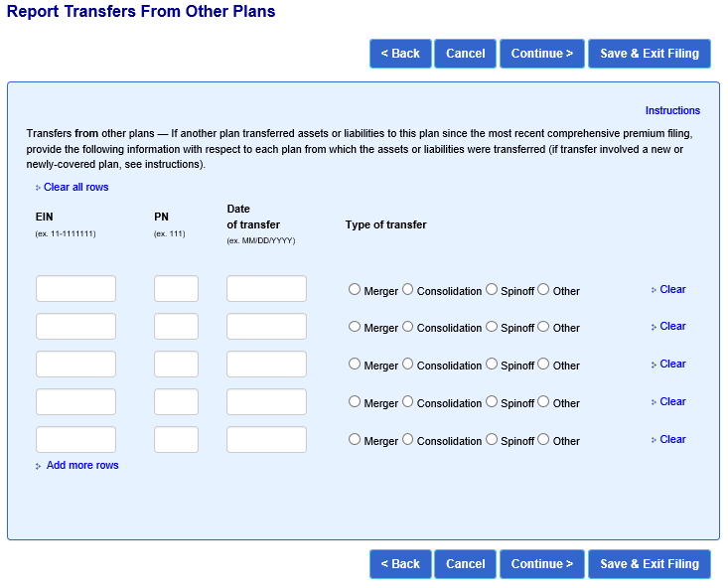Click Clear all rows link
Screen dimensions: 728x588
click(75, 187)
